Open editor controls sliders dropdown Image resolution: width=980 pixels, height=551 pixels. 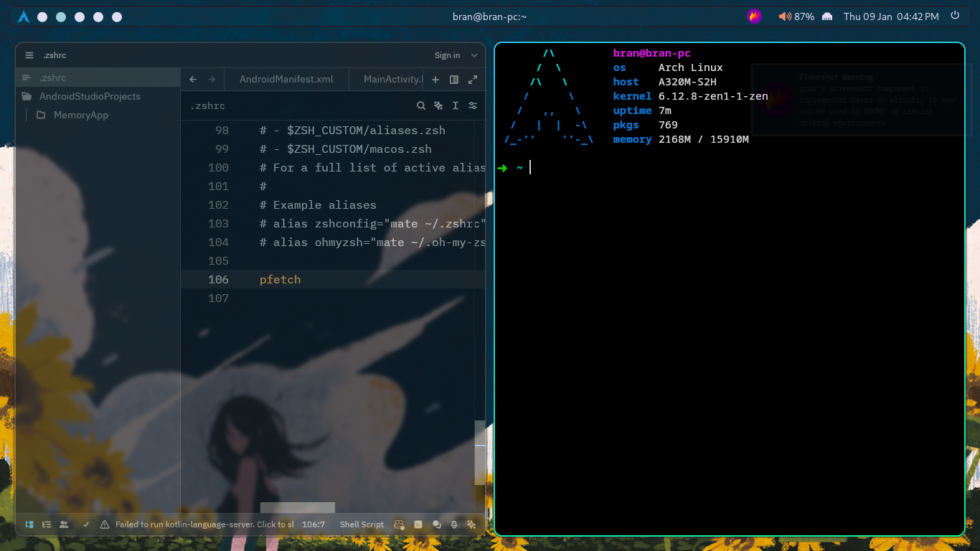click(473, 105)
